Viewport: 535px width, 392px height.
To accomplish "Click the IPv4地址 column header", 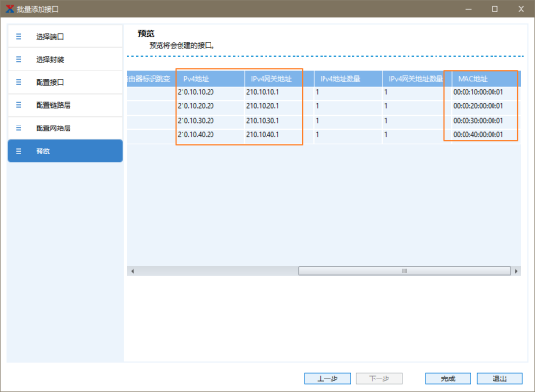I will (x=210, y=79).
